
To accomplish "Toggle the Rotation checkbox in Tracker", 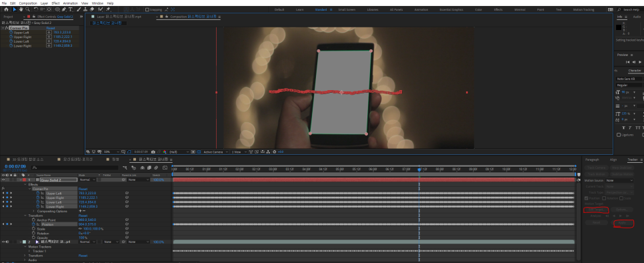I will click(x=604, y=198).
